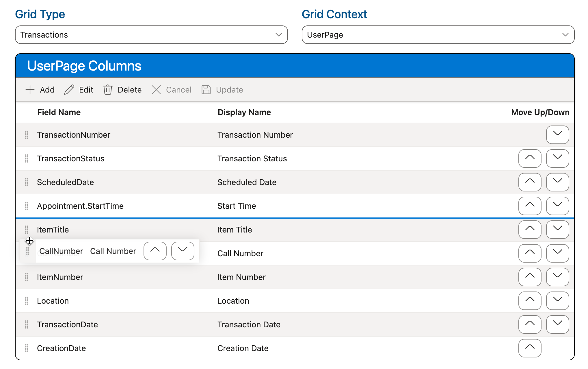Move the ScheduledDate row down
Viewport: 588px width, 369px height.
(557, 182)
